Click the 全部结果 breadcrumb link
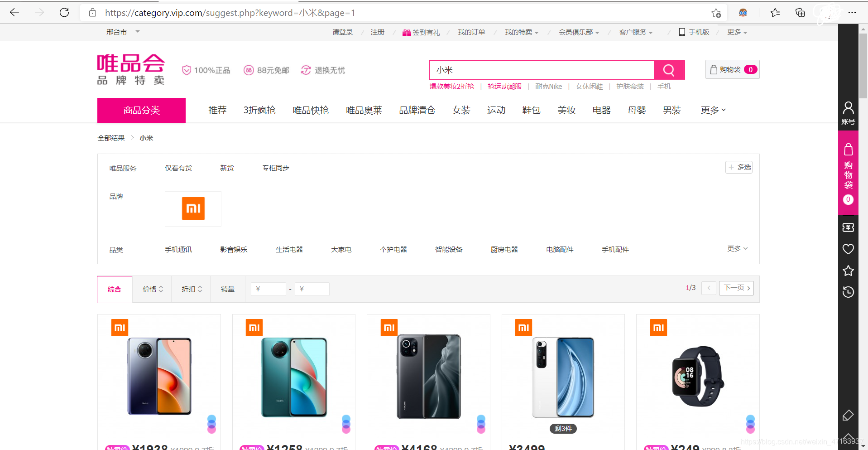868x450 pixels. coord(111,138)
